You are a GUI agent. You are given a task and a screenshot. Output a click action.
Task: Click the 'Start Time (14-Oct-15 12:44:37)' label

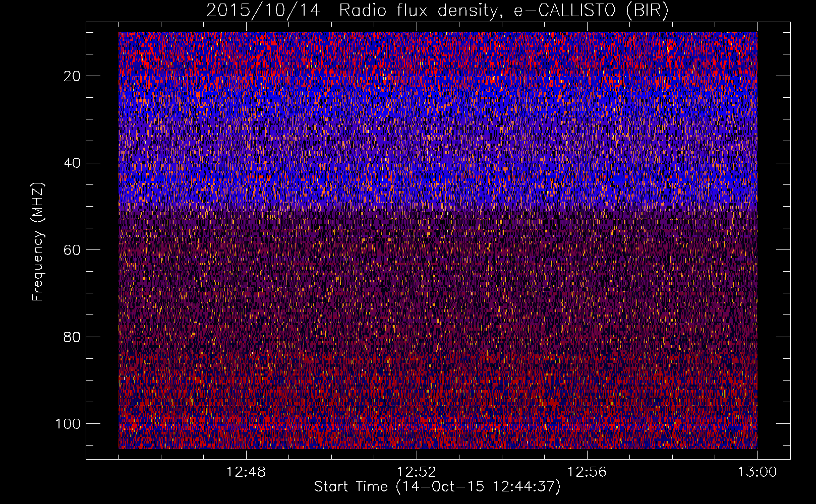[x=437, y=487]
